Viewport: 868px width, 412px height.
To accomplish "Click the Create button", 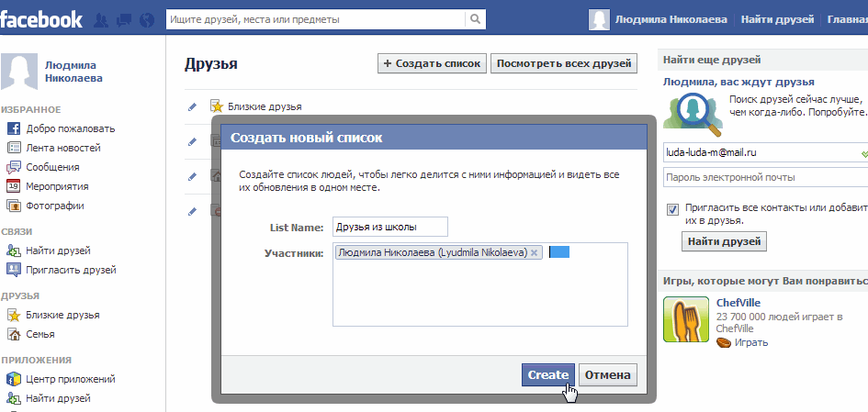I will (548, 375).
